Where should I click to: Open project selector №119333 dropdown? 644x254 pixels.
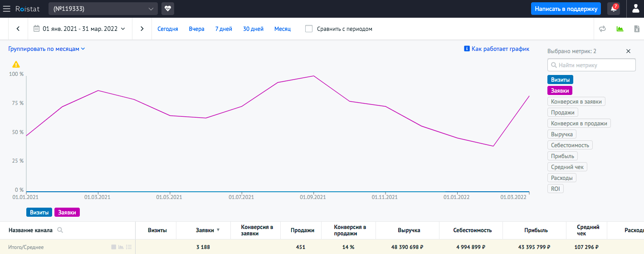click(x=103, y=9)
